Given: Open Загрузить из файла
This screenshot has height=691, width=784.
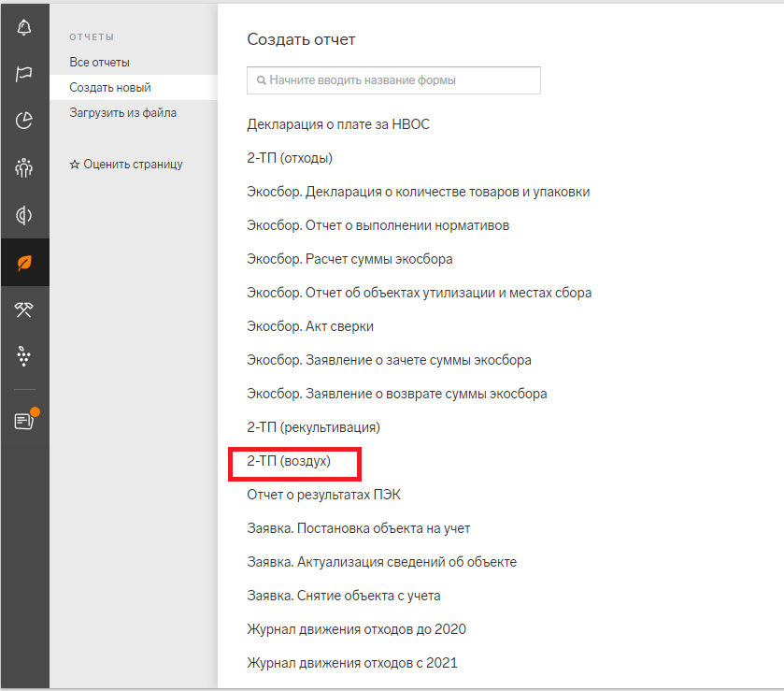Looking at the screenshot, I should click(x=122, y=113).
